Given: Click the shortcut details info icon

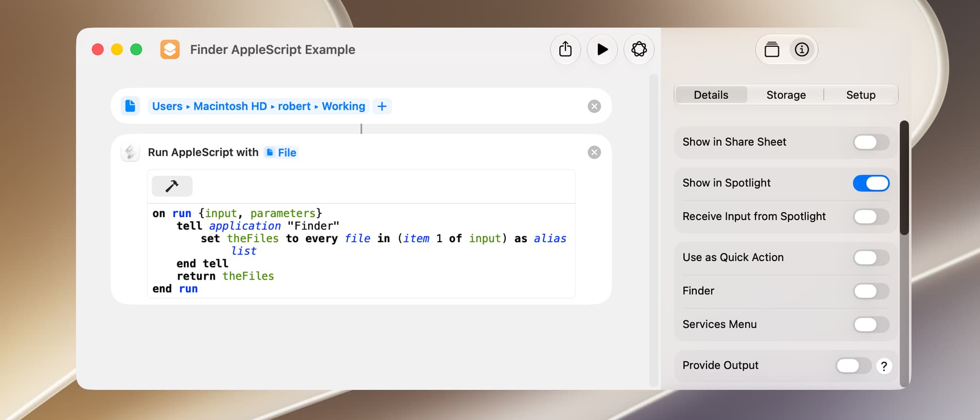Looking at the screenshot, I should [802, 50].
